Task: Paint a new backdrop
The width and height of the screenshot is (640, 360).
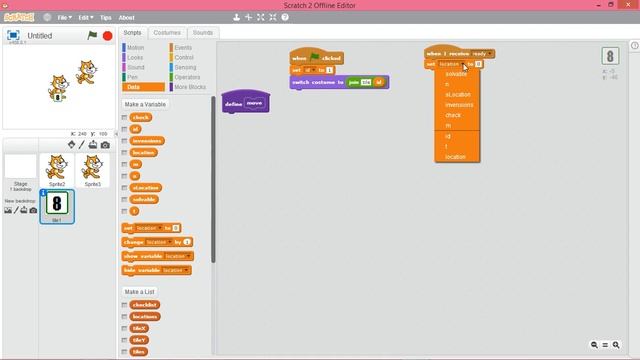Action: [x=16, y=210]
